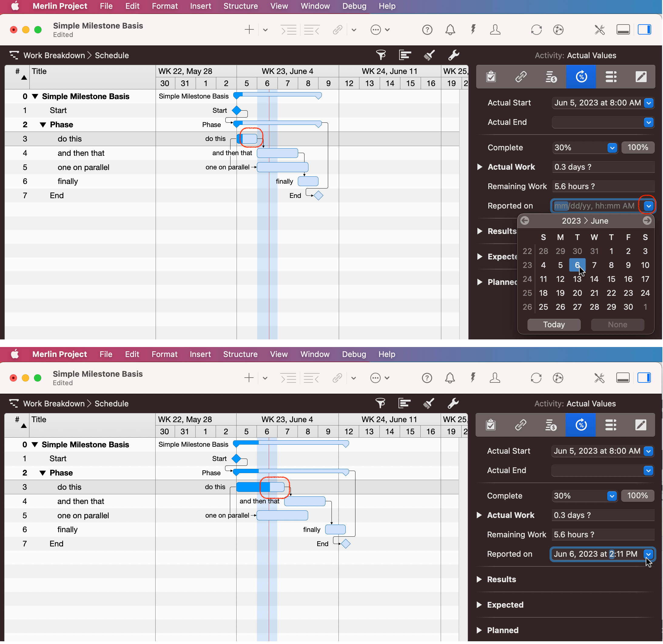Open the notes pencil tab in upper inspector
This screenshot has width=663, height=644.
pos(641,77)
